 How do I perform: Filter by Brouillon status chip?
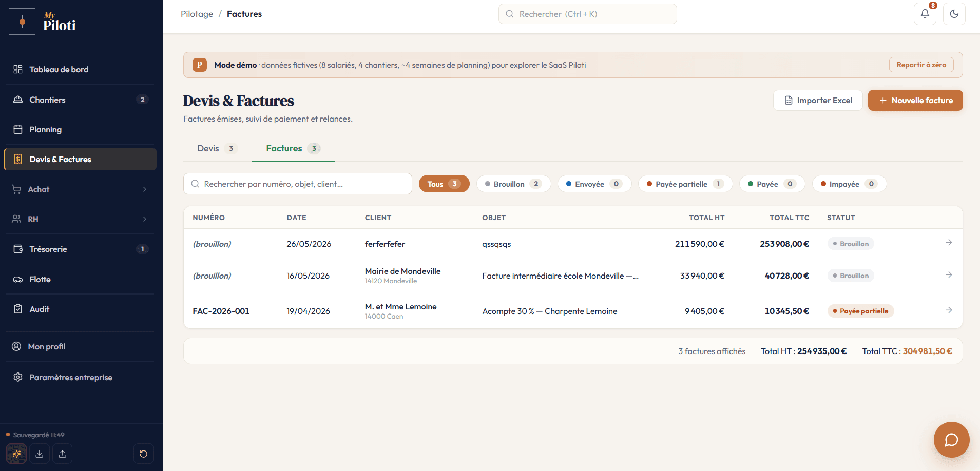point(513,184)
